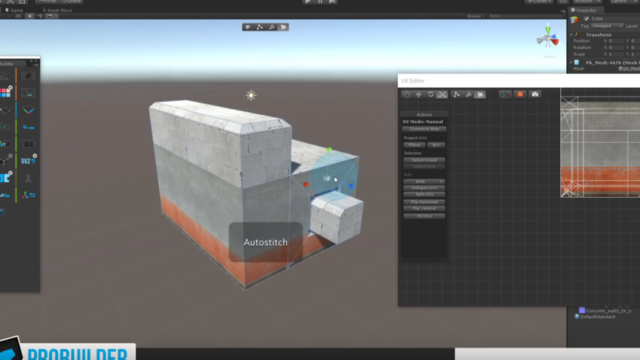Click Position X input field
Screen dimensions: 640x360
(x=616, y=41)
